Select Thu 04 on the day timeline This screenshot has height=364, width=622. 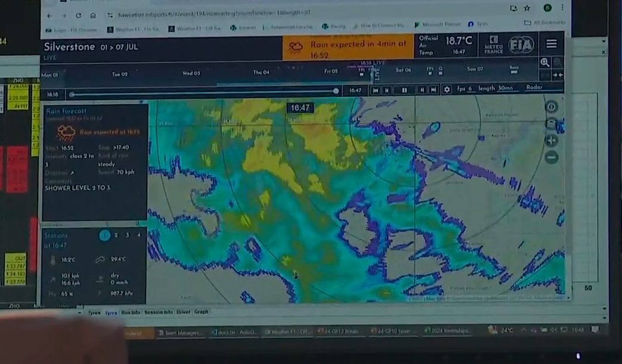[261, 73]
